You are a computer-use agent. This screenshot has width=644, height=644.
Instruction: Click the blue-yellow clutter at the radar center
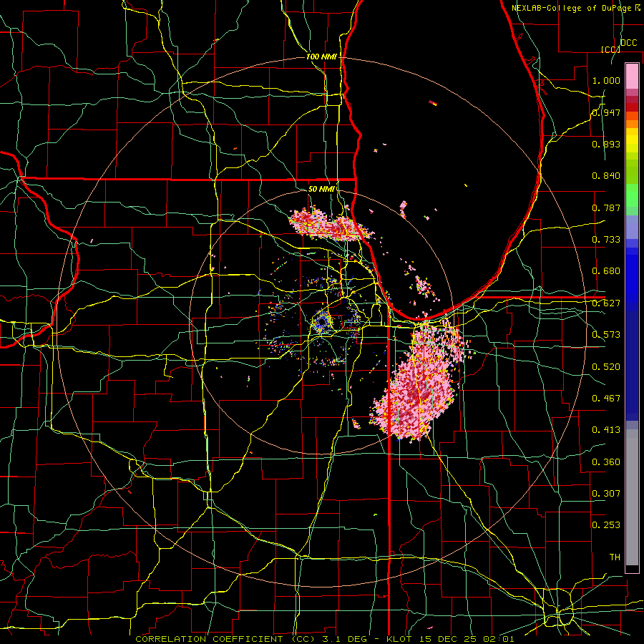pyautogui.click(x=321, y=321)
